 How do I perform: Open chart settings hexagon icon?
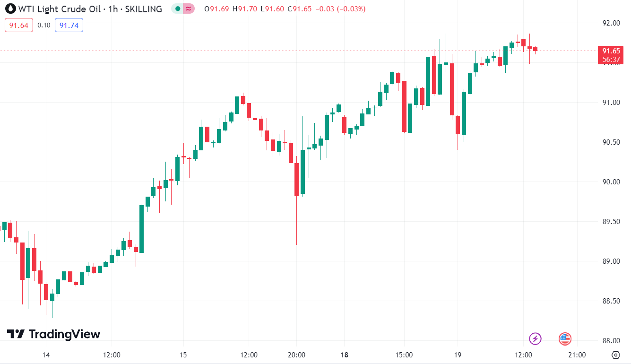tap(615, 355)
